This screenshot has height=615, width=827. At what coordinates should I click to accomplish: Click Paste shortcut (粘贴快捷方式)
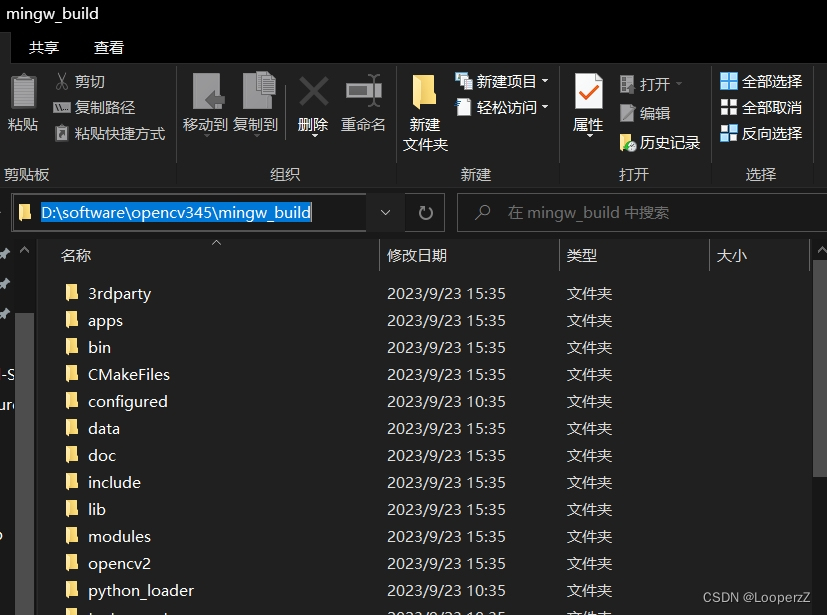[x=110, y=133]
